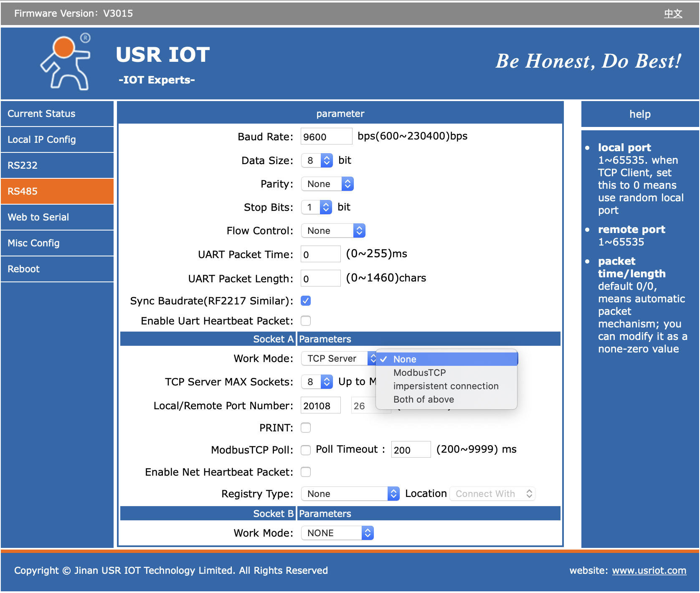This screenshot has height=593, width=700.
Task: Click the USR IOT running man logo
Action: point(66,61)
